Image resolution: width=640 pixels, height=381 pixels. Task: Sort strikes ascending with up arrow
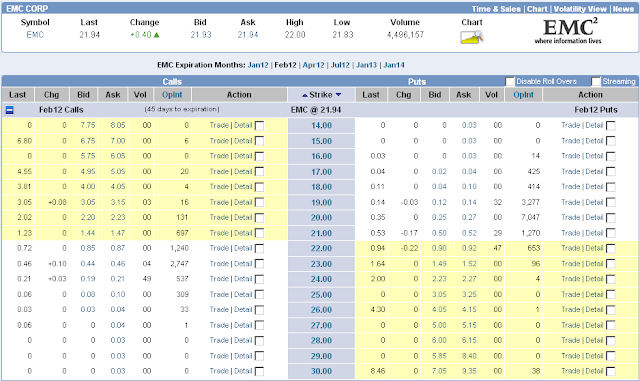[x=304, y=95]
